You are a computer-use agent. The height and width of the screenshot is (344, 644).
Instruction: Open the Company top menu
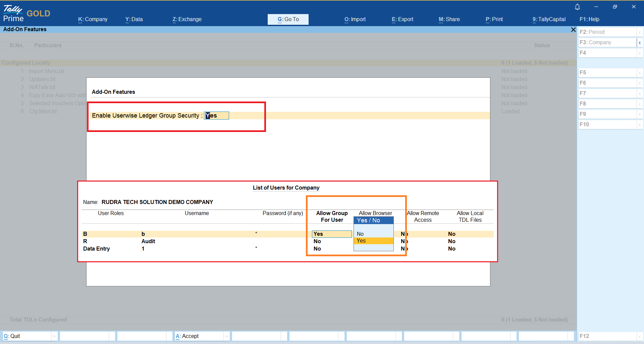(x=93, y=19)
